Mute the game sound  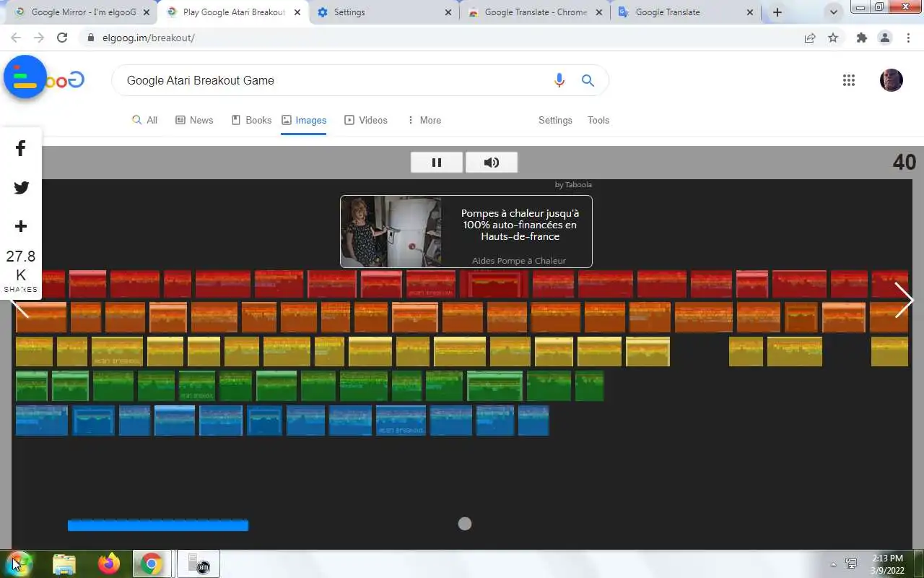492,163
